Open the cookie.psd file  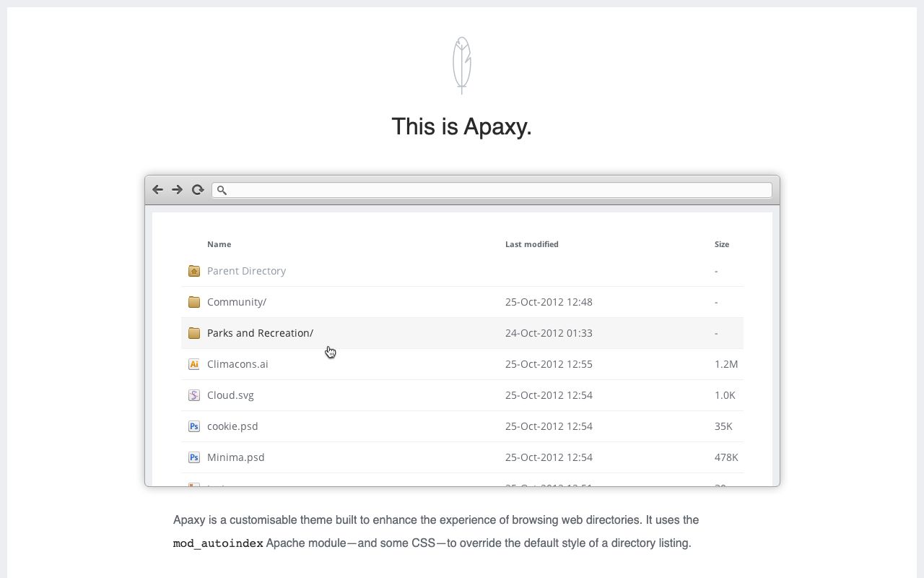tap(232, 426)
